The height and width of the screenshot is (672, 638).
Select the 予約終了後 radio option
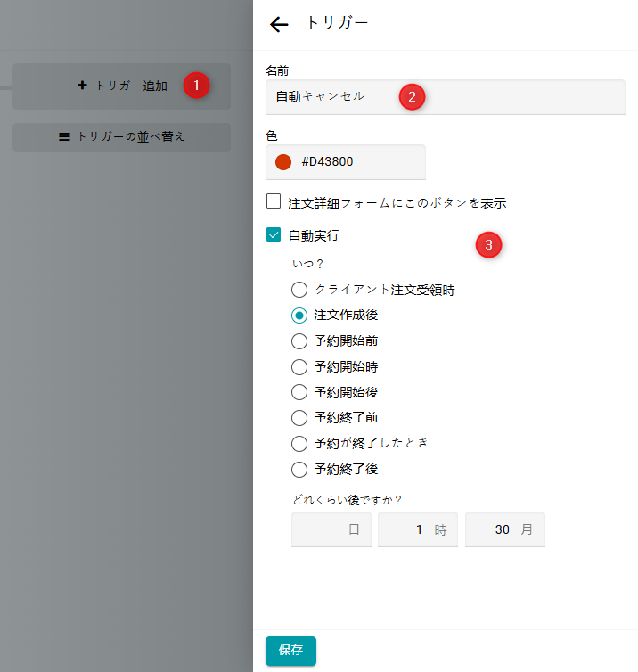pyautogui.click(x=299, y=469)
